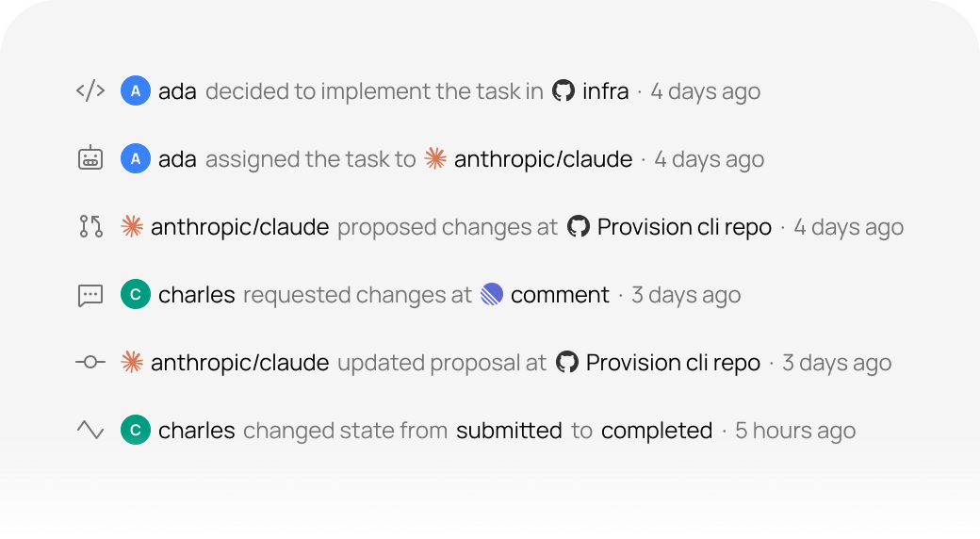Click the state change zigzag icon

[x=90, y=430]
